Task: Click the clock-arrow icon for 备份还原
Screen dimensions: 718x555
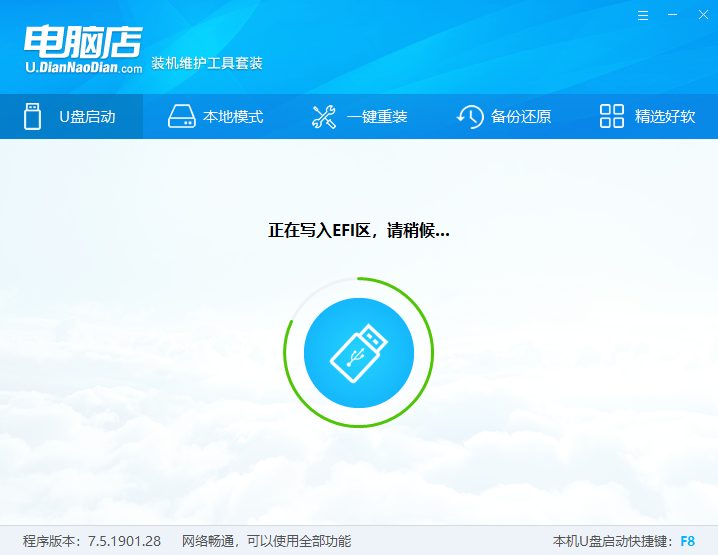Action: click(x=469, y=116)
